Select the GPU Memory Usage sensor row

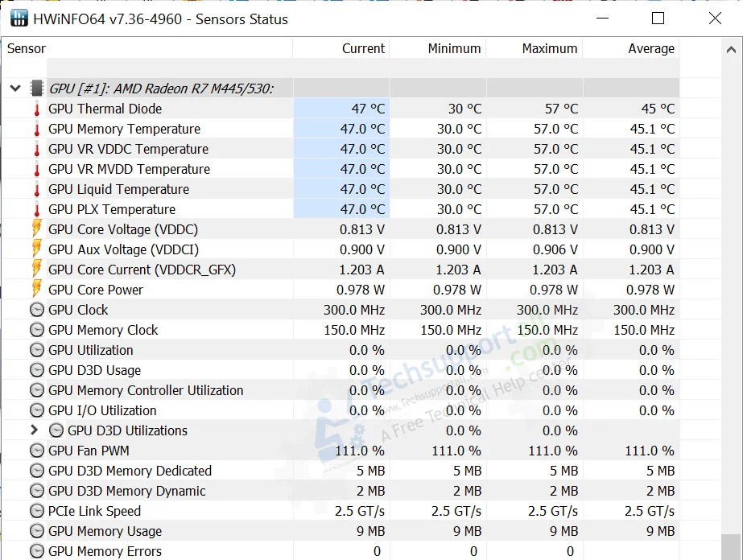coord(105,531)
